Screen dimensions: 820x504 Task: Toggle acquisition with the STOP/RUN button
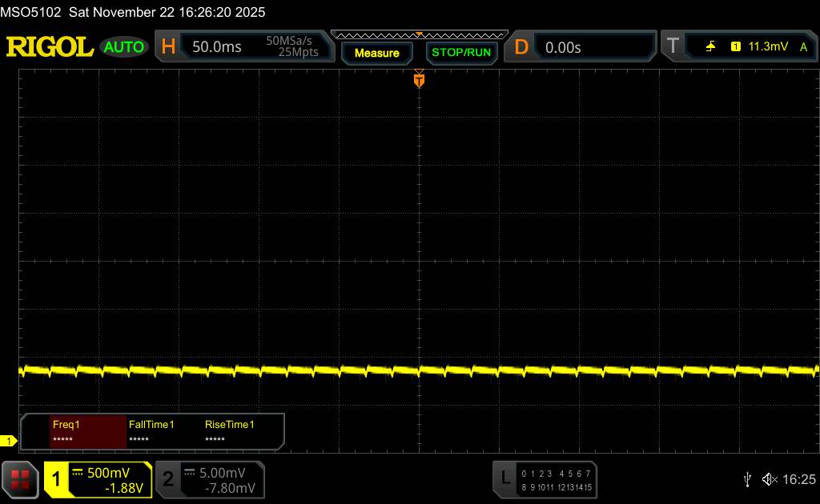(x=460, y=53)
